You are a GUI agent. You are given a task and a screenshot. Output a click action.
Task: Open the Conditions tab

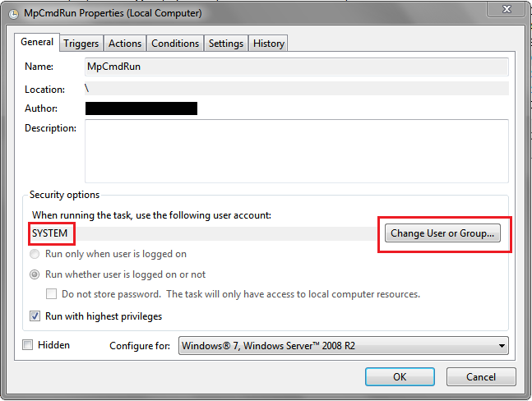pyautogui.click(x=175, y=44)
